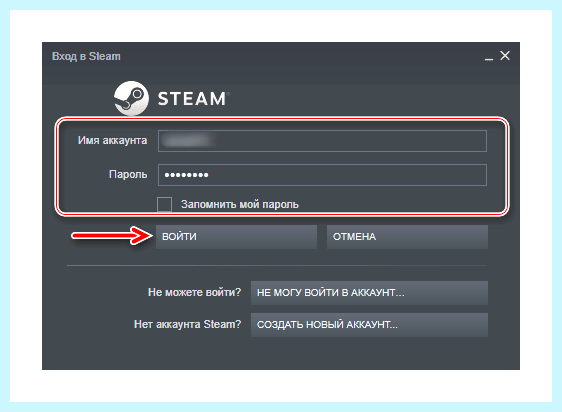Click the Запомнить мой пароль label
Viewport: 562px width, 412px height.
click(240, 204)
